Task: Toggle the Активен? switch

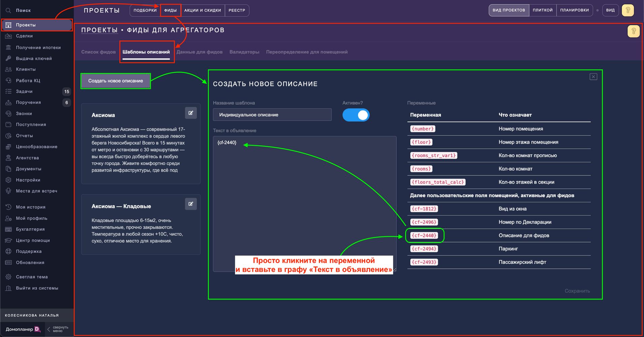Action: [356, 115]
